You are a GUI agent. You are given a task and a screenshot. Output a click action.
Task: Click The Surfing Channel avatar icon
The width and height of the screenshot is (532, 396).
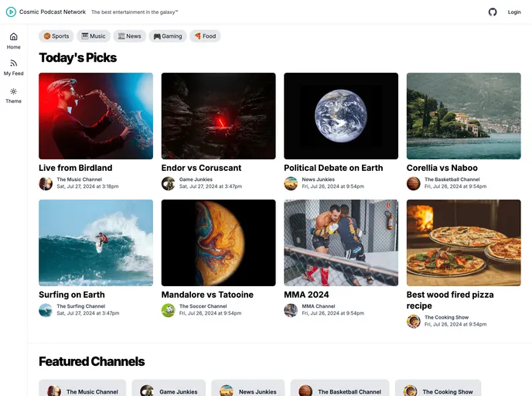pyautogui.click(x=46, y=310)
